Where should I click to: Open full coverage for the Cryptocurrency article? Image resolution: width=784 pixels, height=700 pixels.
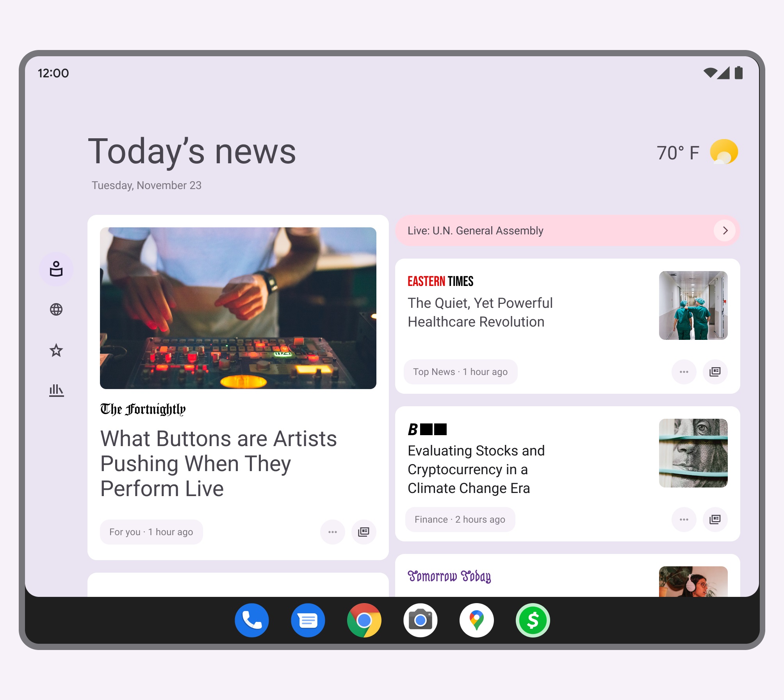[x=715, y=519]
